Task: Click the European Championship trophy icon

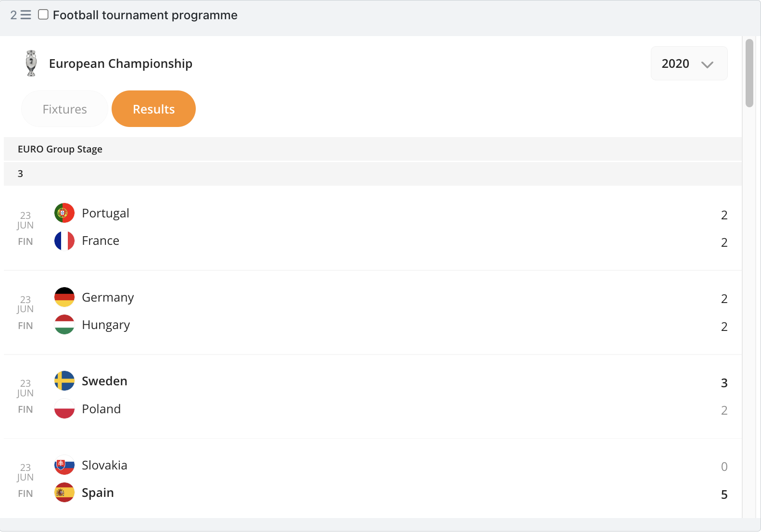Action: [x=31, y=63]
